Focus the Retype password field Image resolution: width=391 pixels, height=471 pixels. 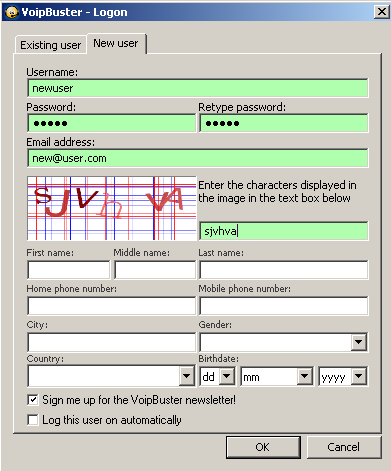(284, 123)
